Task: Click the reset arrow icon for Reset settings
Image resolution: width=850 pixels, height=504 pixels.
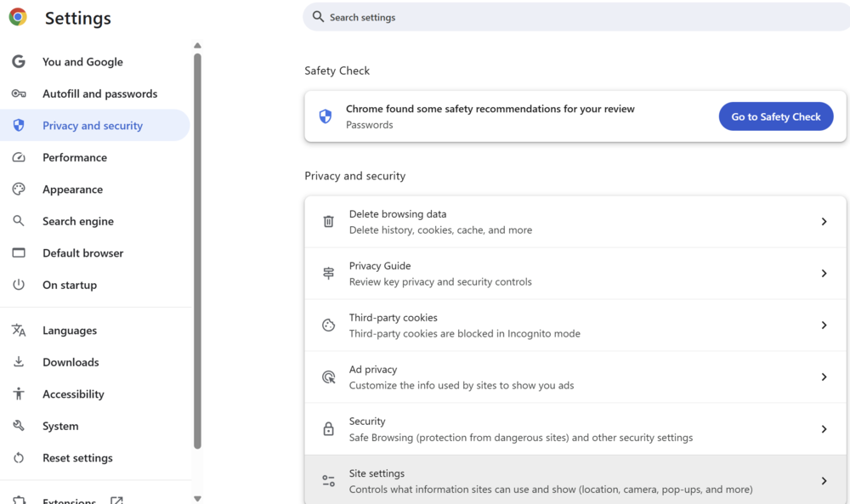Action: tap(19, 457)
